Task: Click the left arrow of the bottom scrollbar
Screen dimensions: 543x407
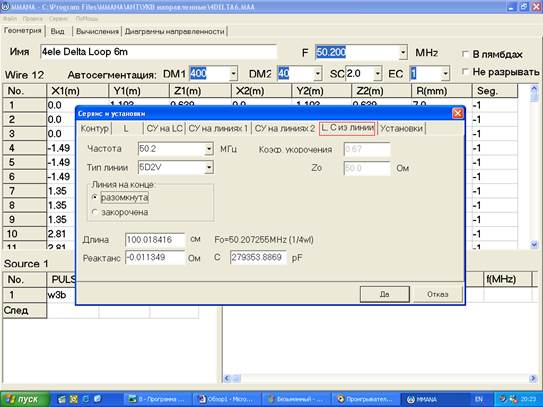Action: (x=227, y=378)
